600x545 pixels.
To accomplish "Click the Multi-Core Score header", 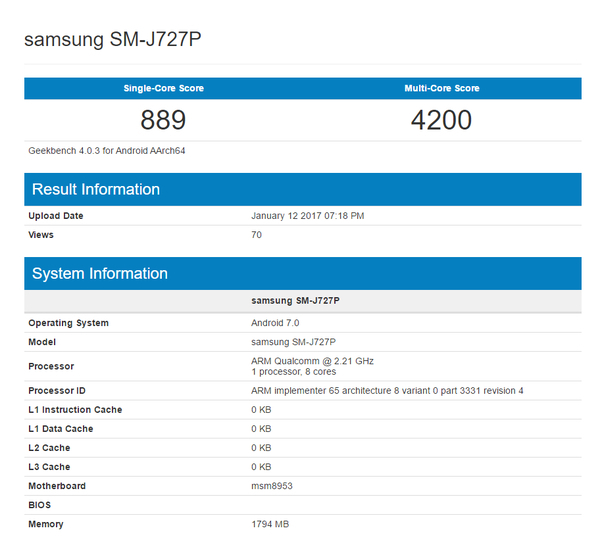I will tap(441, 89).
